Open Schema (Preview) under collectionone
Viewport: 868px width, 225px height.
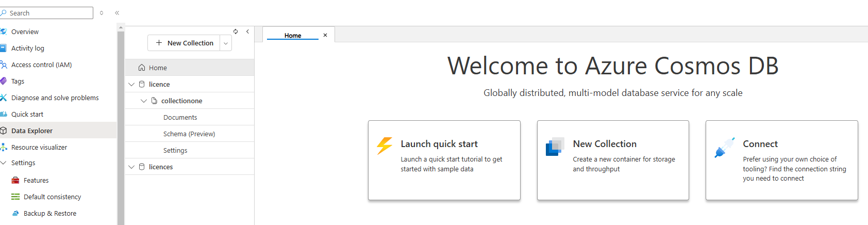coord(190,134)
